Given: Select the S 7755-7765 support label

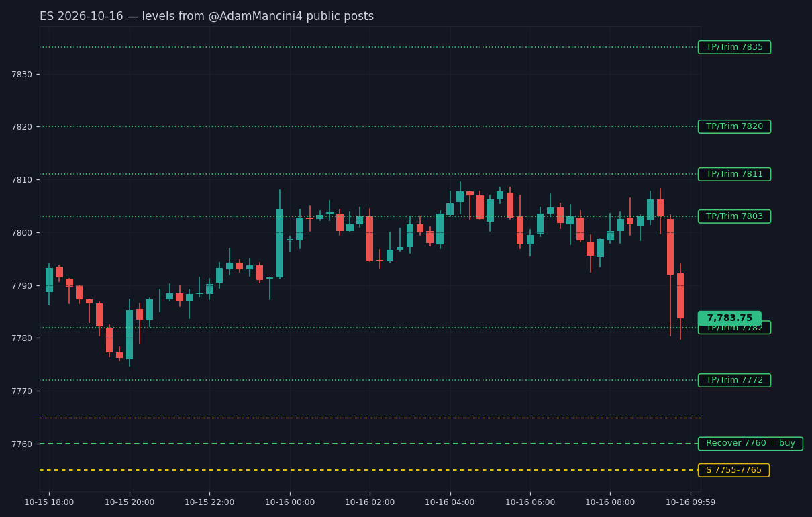Looking at the screenshot, I should [x=733, y=470].
